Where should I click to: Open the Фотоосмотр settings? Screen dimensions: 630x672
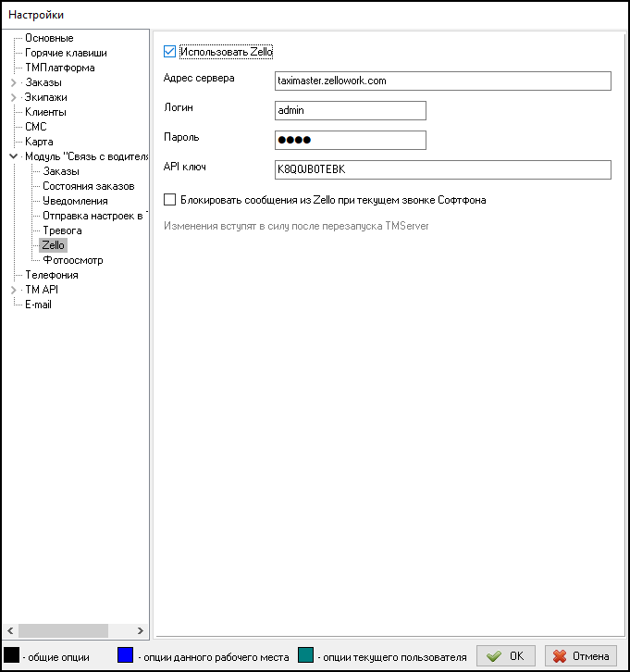[x=73, y=260]
